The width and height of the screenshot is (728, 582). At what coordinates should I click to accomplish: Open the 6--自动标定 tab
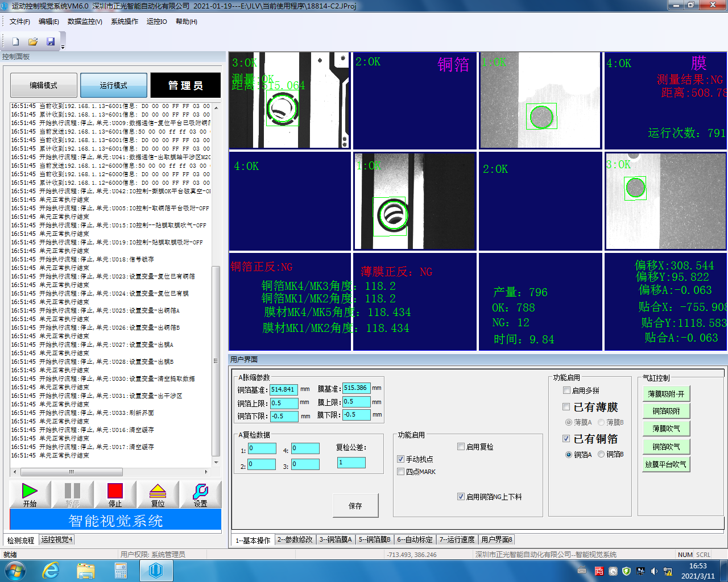[x=415, y=539]
